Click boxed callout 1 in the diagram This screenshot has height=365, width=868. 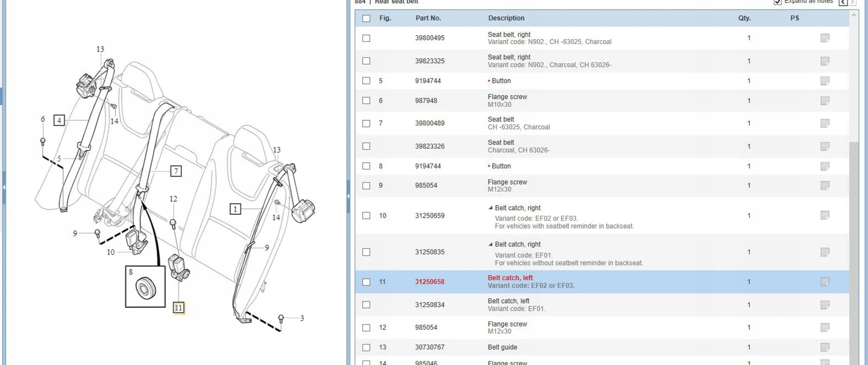pos(235,209)
